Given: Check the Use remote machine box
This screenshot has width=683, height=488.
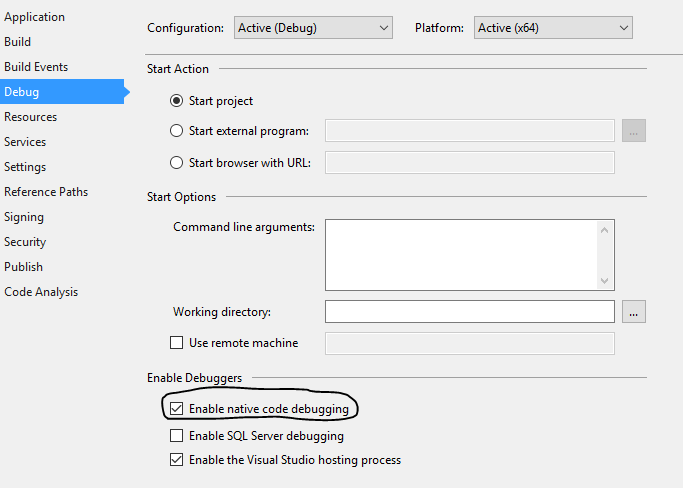Looking at the screenshot, I should (x=177, y=343).
